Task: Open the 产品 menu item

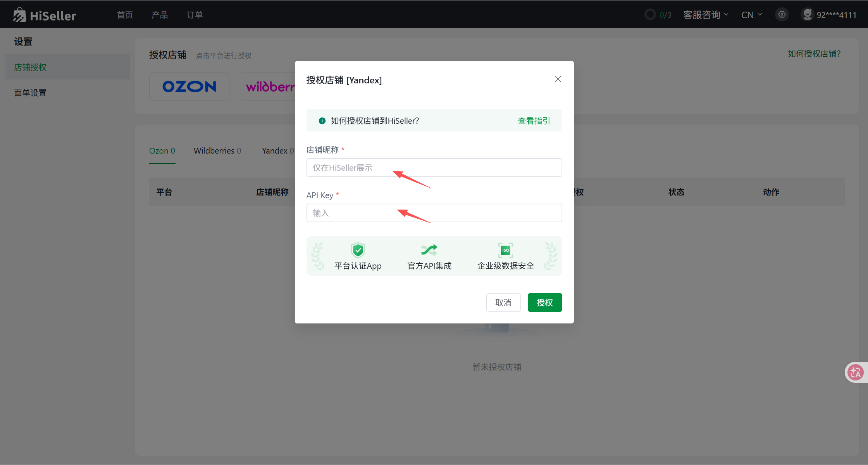Action: pyautogui.click(x=160, y=15)
